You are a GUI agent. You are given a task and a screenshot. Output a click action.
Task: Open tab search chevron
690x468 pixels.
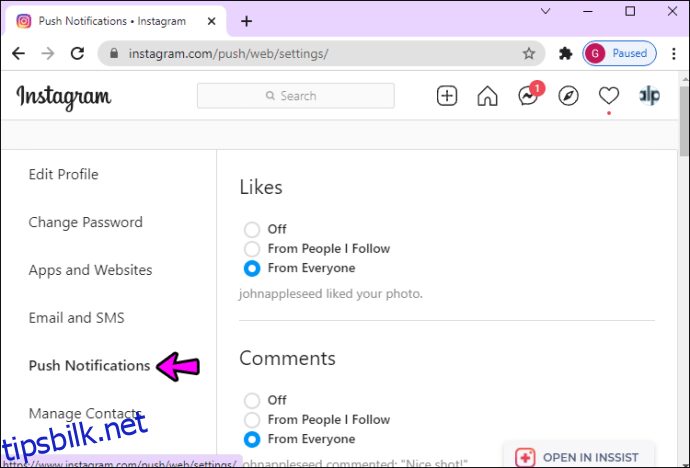[x=545, y=11]
